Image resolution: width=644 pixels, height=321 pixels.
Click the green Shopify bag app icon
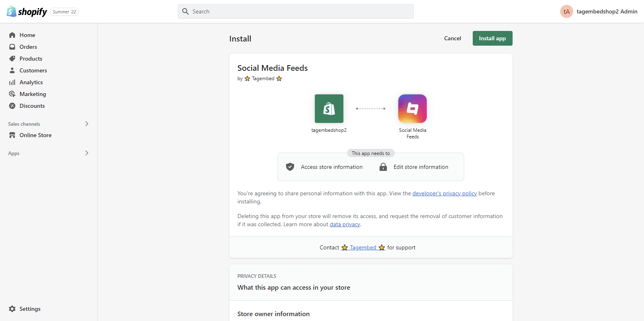point(329,109)
